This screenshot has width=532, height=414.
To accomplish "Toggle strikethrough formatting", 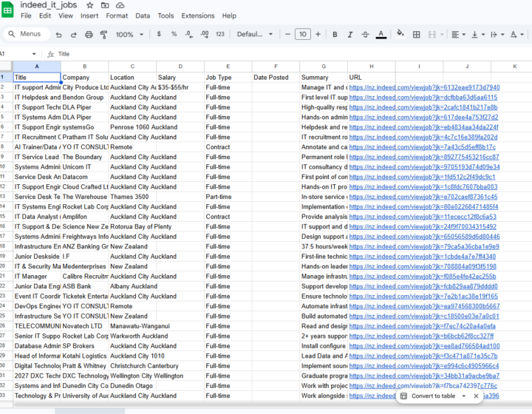I will [365, 34].
